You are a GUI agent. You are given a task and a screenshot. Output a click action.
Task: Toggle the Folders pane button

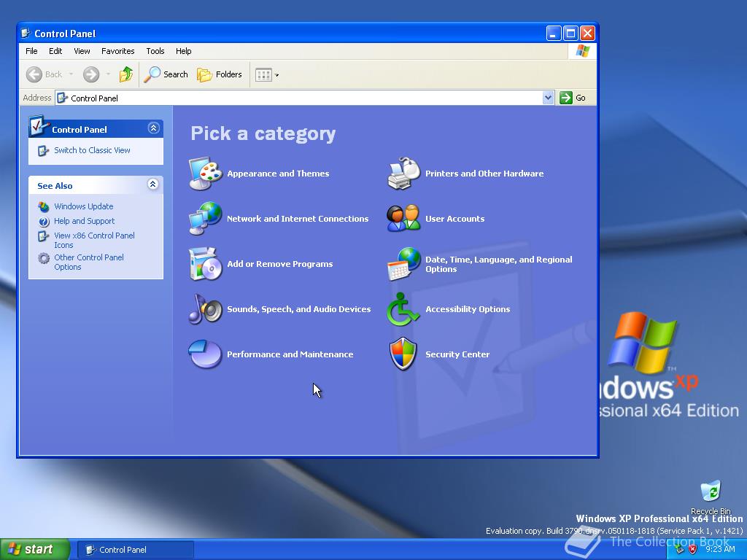[220, 74]
